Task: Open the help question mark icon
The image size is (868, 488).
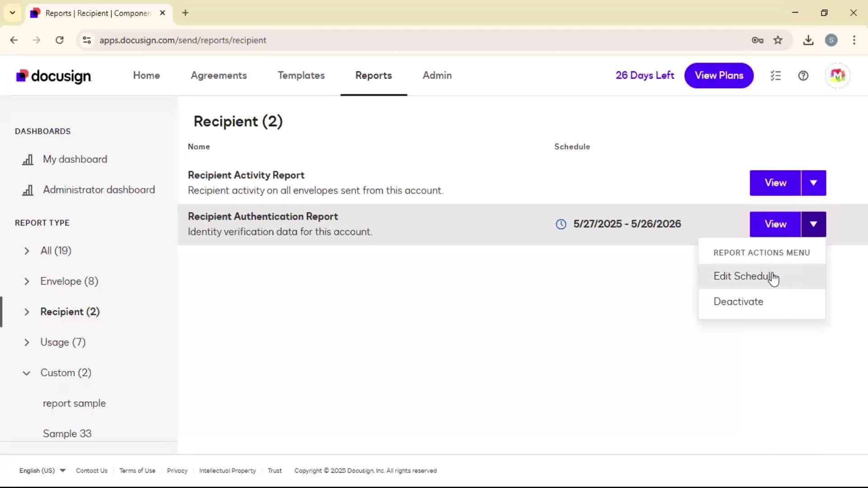Action: click(x=803, y=75)
